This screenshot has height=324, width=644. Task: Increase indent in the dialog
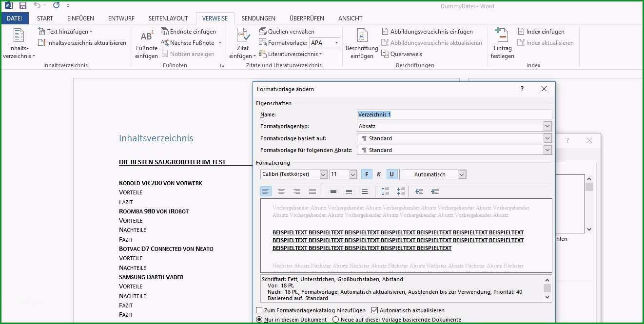coord(435,191)
